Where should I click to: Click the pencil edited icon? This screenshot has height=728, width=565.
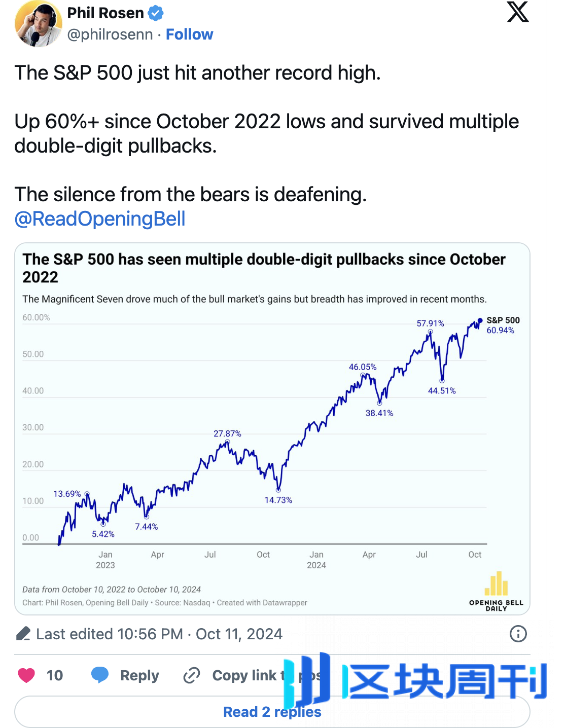(x=23, y=634)
